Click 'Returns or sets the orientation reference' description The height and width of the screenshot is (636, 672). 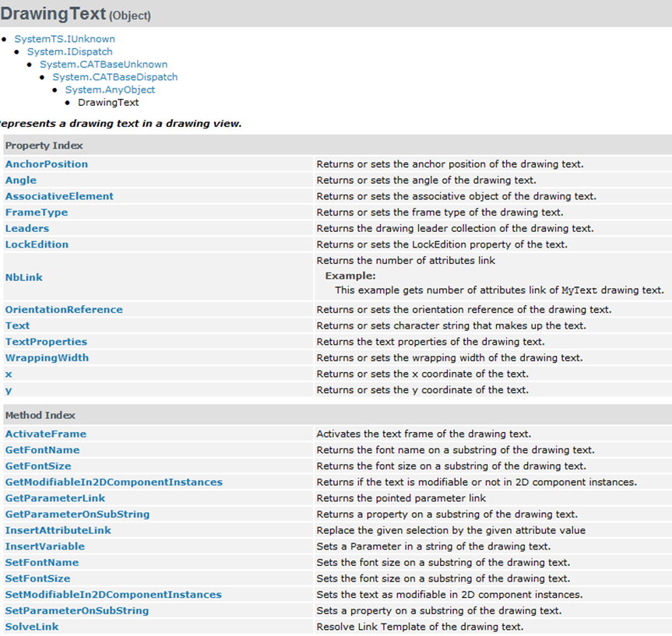(x=464, y=310)
